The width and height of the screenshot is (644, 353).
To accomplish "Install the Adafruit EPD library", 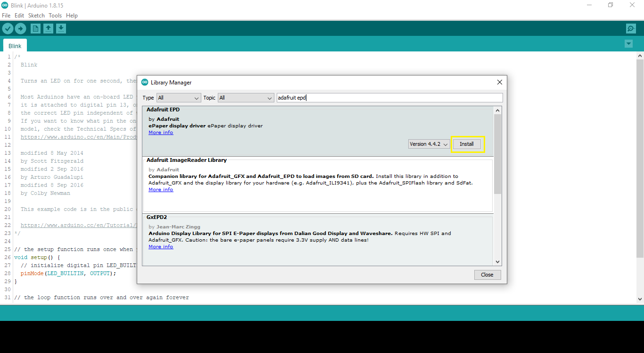I will tap(467, 144).
